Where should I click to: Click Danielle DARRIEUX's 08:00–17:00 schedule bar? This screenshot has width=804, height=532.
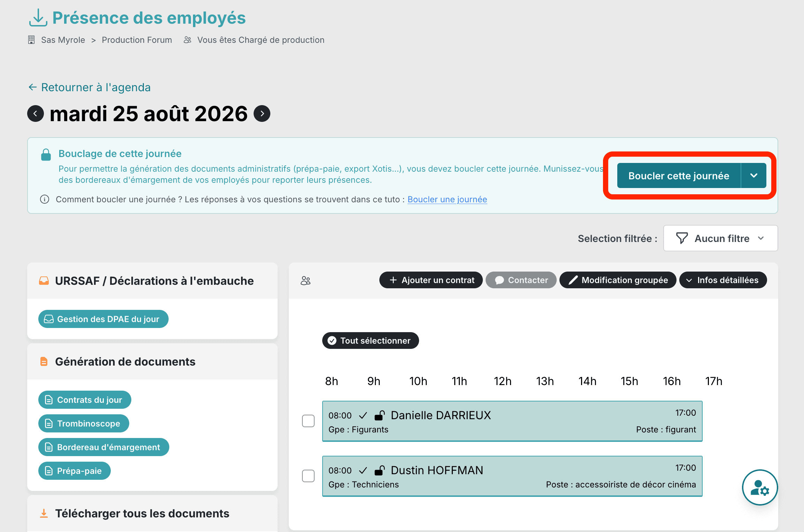click(512, 421)
